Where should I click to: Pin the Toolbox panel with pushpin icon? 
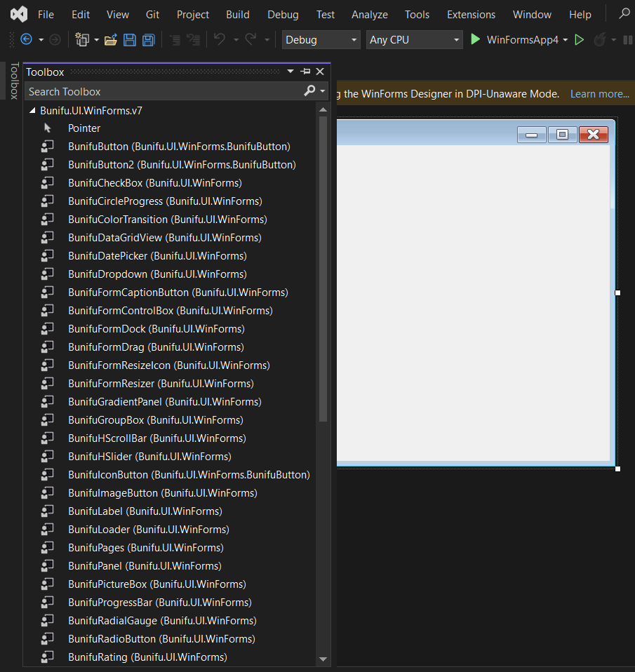click(x=306, y=72)
